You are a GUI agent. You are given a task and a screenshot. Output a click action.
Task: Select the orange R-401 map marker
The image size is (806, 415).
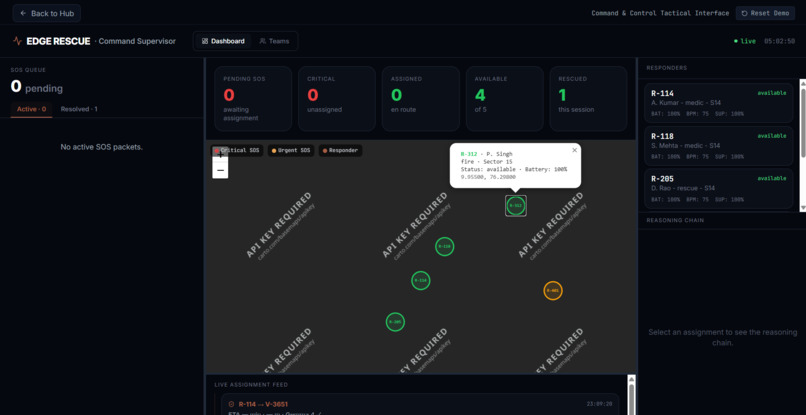click(x=553, y=291)
